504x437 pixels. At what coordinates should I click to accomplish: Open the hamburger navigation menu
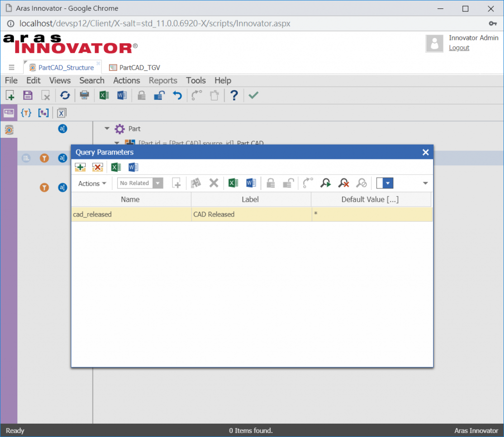[x=12, y=67]
